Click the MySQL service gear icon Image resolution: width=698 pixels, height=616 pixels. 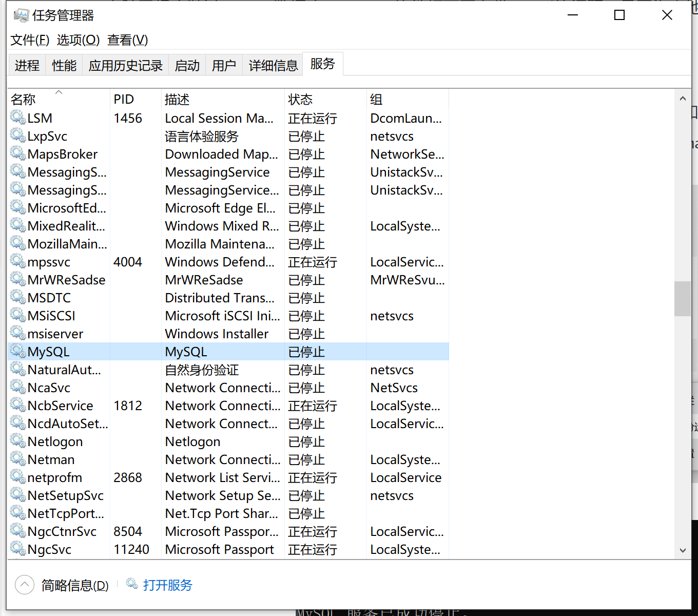coord(18,351)
